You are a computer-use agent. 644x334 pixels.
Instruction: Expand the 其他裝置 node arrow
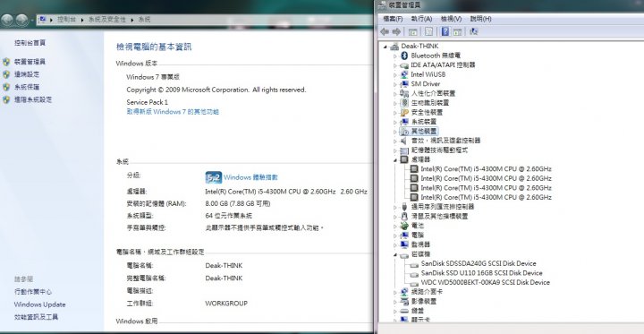(x=395, y=132)
